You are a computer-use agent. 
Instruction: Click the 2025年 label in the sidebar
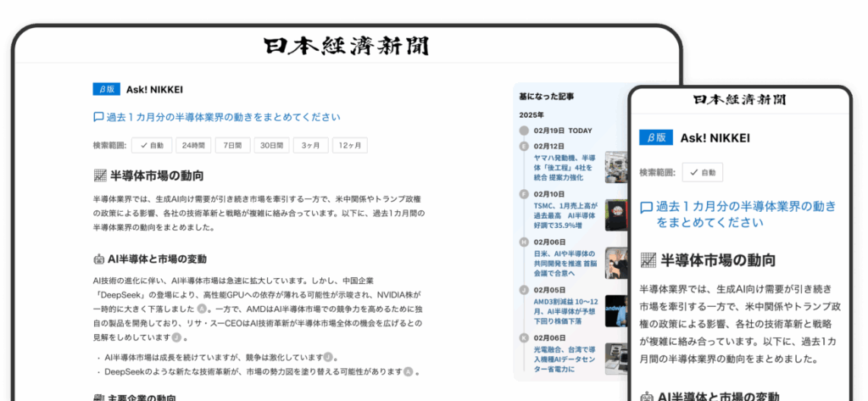(x=531, y=114)
